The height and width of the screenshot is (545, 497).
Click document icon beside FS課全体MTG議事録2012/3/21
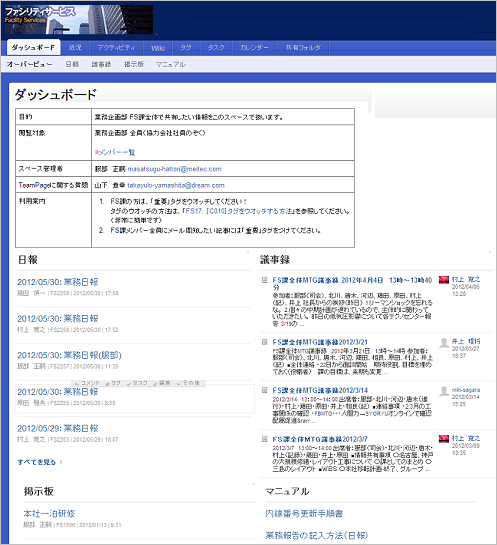point(264,342)
